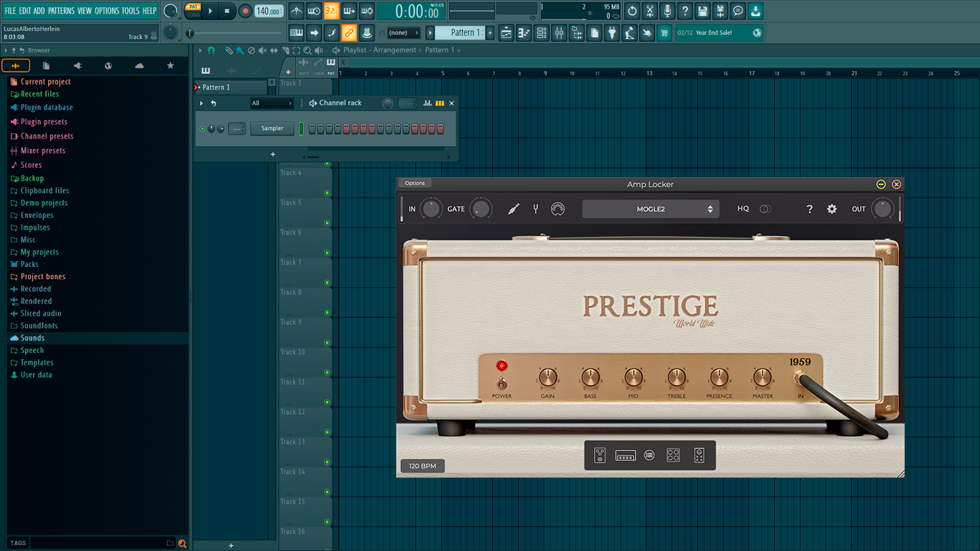Open the Amp Locker settings gear
This screenshot has width=980, height=551.
831,209
